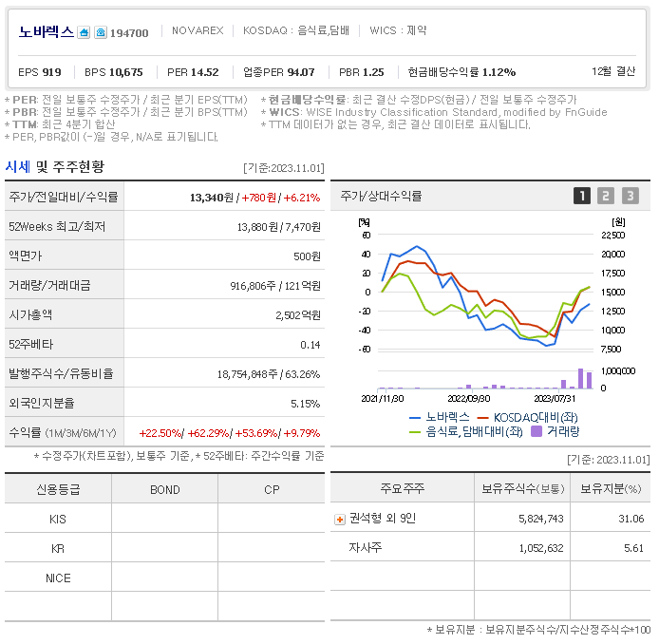Click the NOVAREX English name
Screen dimensions: 659x644
click(x=198, y=30)
